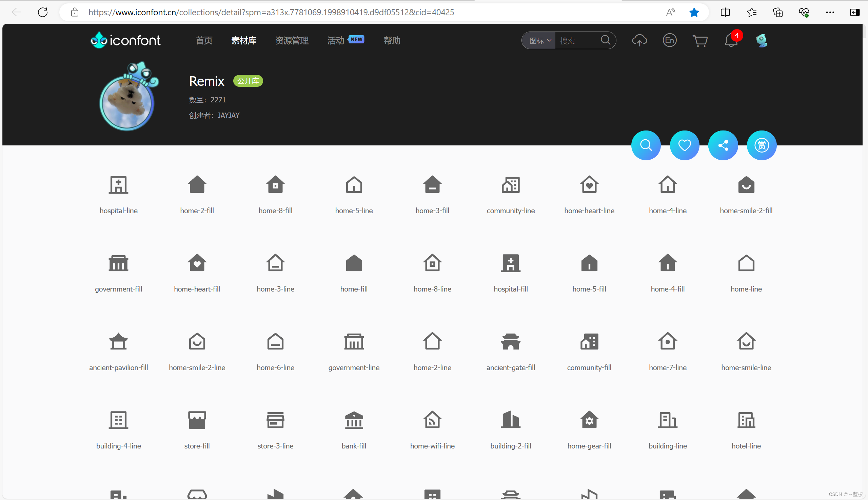
Task: Choose the home-3-line icon
Action: (x=275, y=263)
